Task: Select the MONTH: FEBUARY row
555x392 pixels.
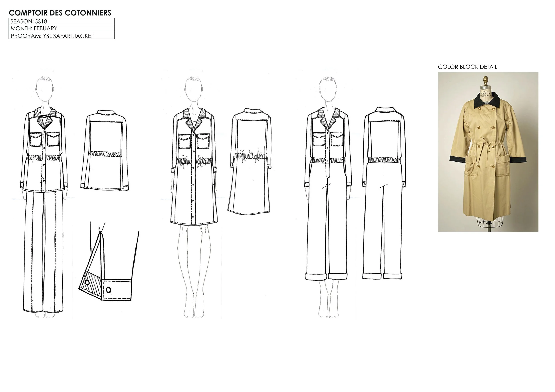Action: pos(62,28)
